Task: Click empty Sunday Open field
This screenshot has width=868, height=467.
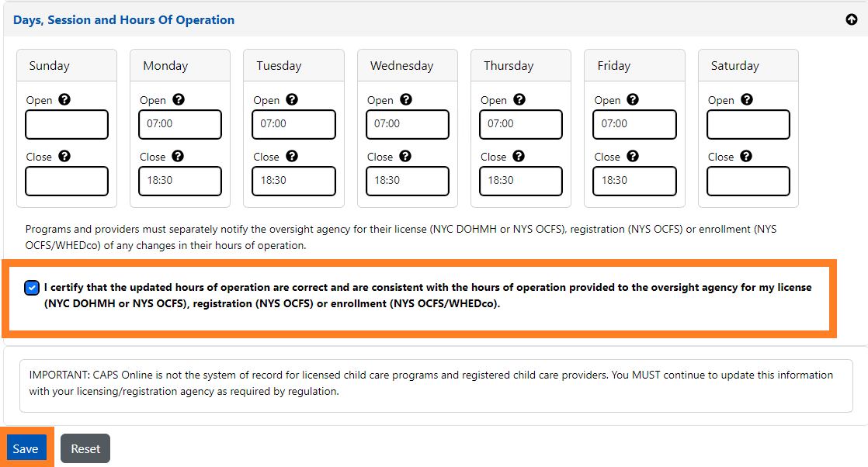Action: 67,124
